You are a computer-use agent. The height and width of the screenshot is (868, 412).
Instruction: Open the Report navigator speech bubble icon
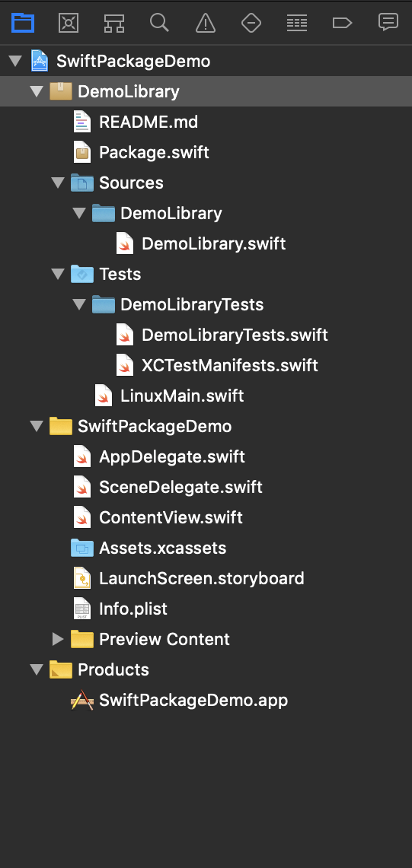tap(388, 22)
